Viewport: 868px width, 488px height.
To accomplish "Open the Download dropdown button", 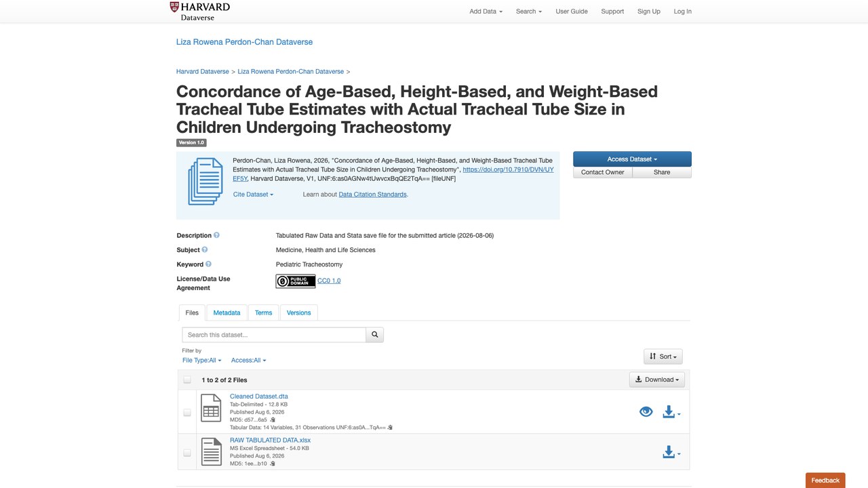I will click(x=657, y=380).
